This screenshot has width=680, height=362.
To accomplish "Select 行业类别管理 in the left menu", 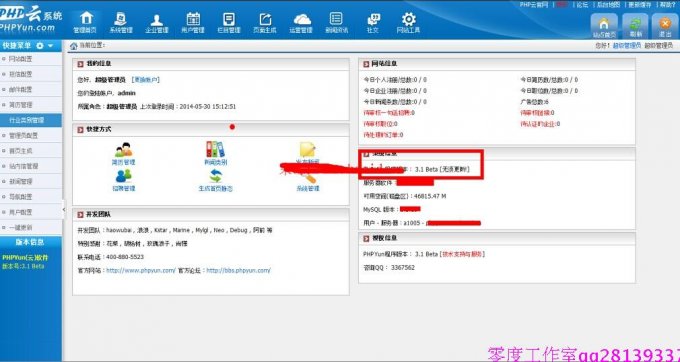I will (x=27, y=120).
